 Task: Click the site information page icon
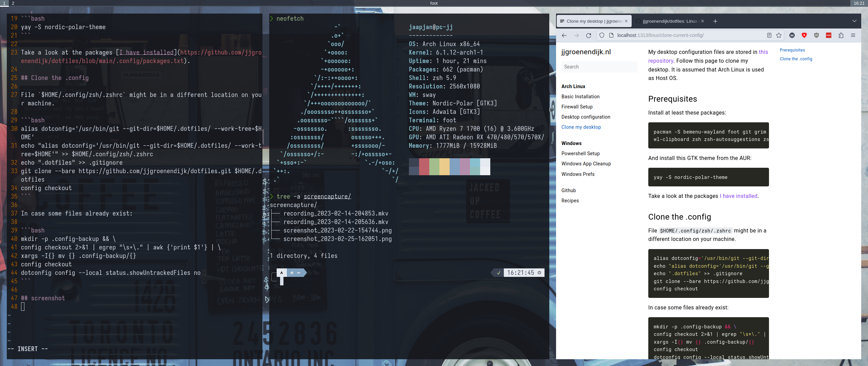point(611,35)
